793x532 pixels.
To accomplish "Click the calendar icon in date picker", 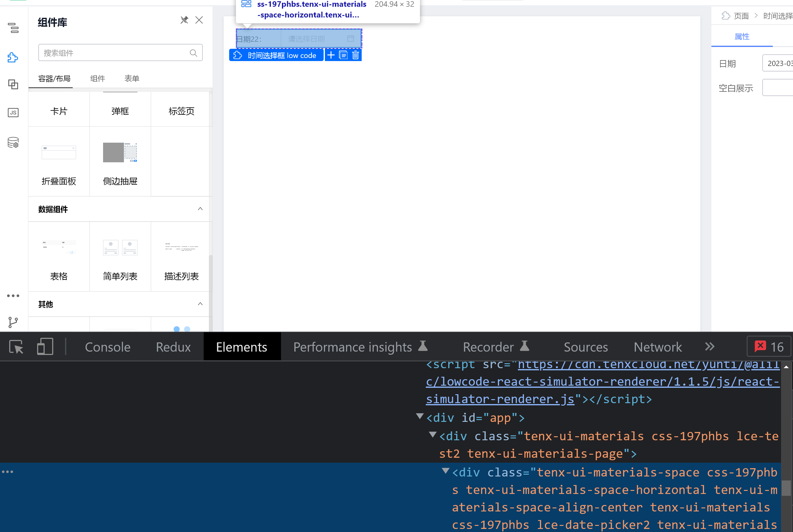I will (x=350, y=39).
